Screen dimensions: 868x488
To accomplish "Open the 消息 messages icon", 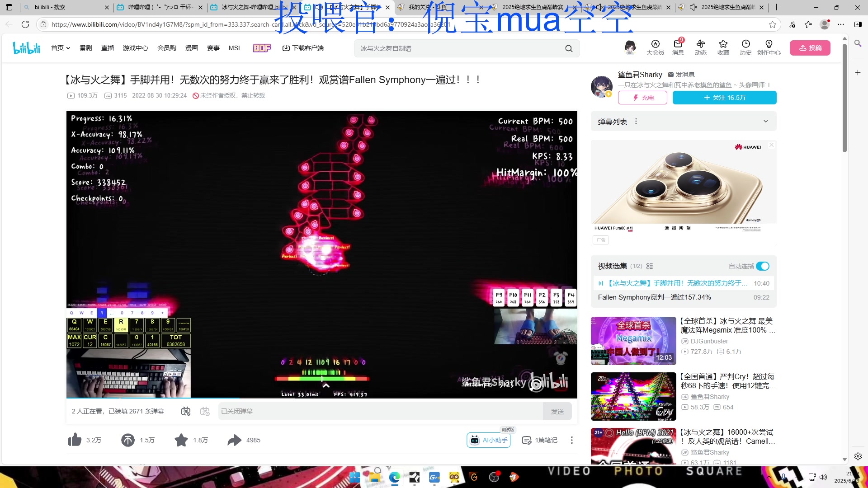I will [x=678, y=47].
